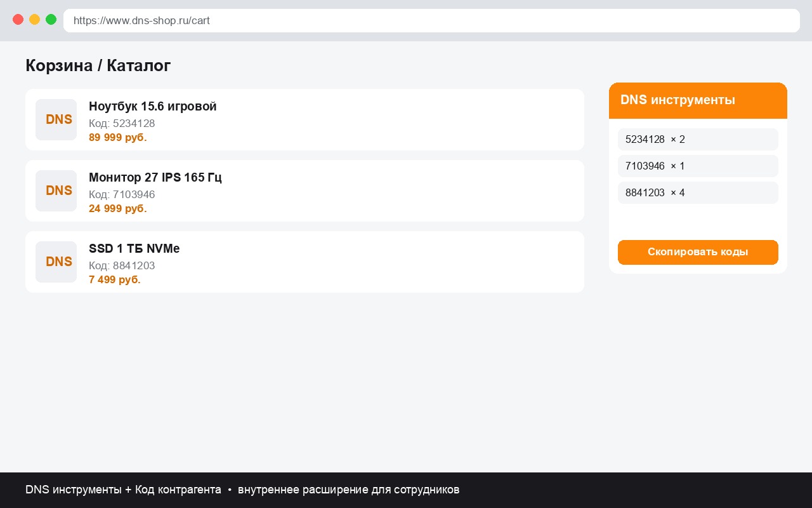Select code text Код: 5234128
812x508 pixels.
pyautogui.click(x=122, y=123)
